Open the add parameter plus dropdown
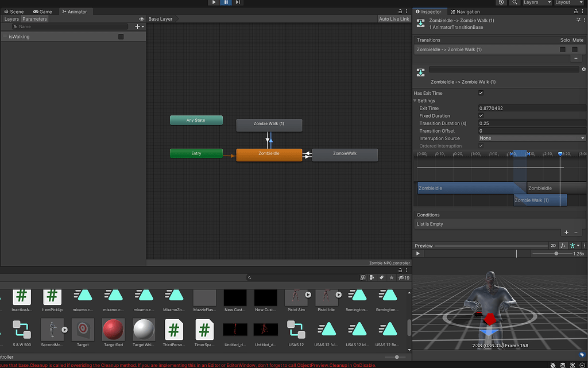The image size is (588, 368). [139, 27]
